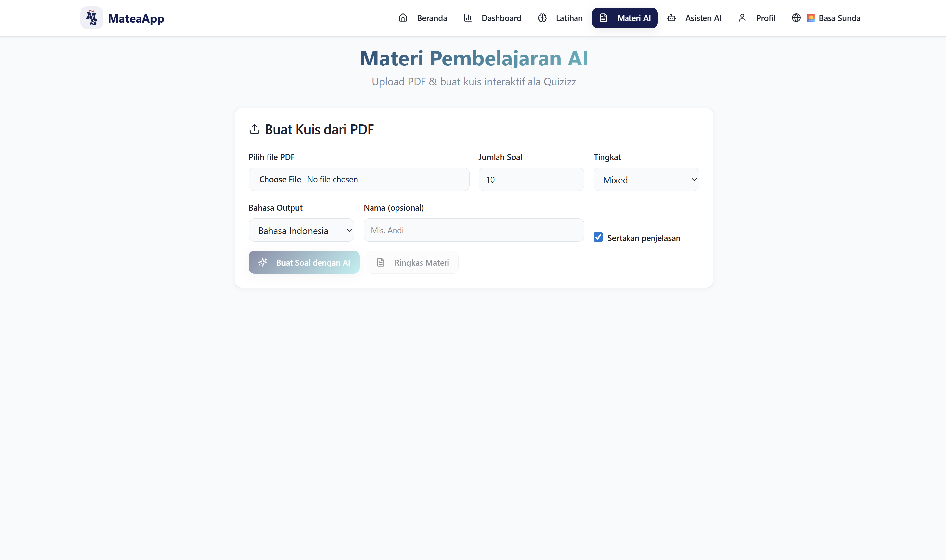Focus the Jumlah Soal number field
This screenshot has width=946, height=560.
tap(531, 180)
